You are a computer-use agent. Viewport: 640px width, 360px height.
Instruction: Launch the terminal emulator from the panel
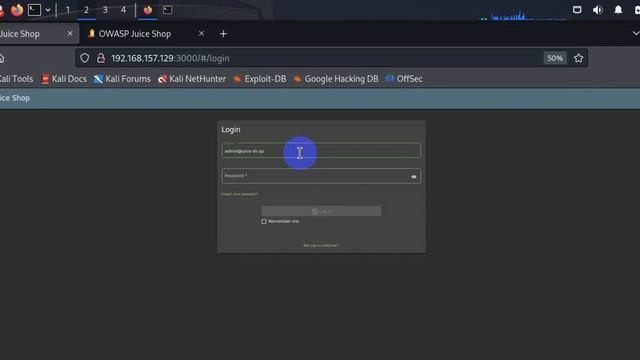coord(34,10)
